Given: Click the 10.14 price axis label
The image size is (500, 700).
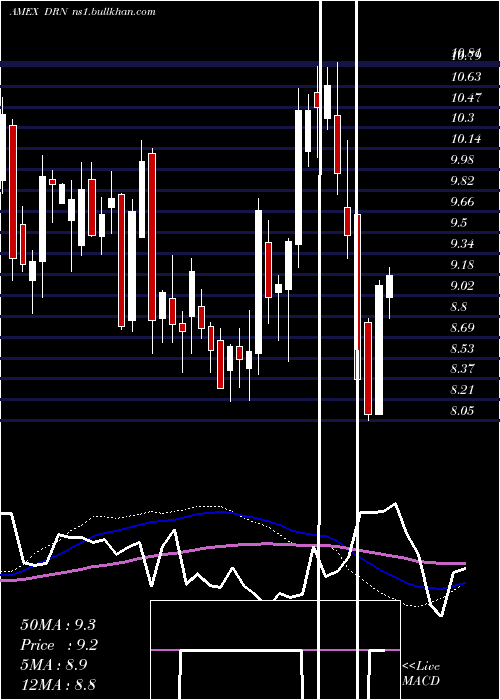Looking at the screenshot, I should pos(466,139).
